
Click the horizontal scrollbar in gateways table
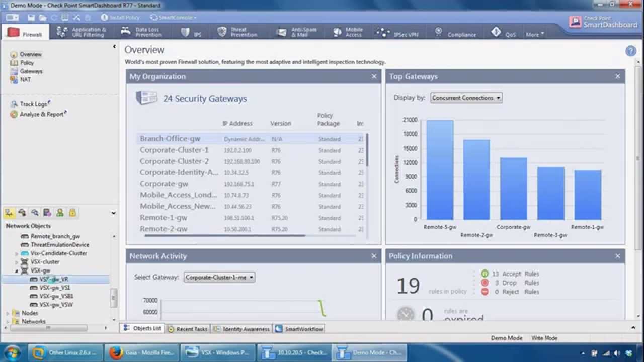click(x=224, y=235)
